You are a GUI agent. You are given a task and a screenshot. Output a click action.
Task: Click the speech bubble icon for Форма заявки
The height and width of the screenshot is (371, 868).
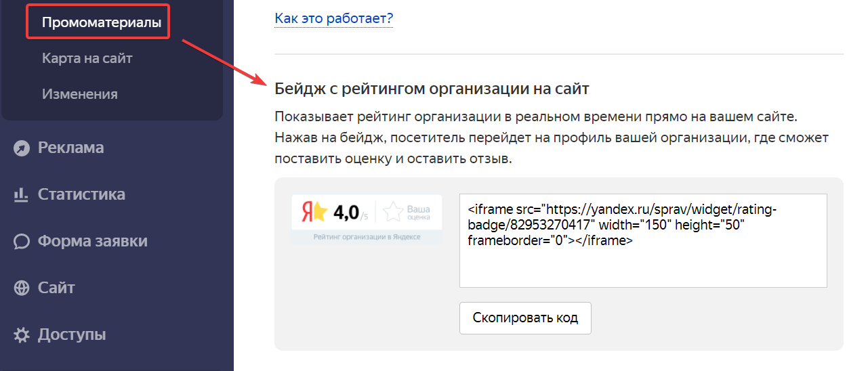(x=22, y=242)
